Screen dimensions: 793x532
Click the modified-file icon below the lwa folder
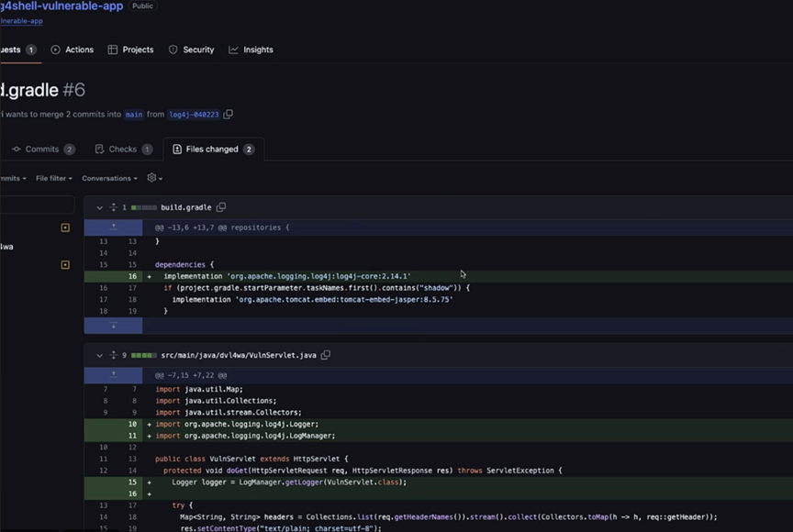point(65,265)
